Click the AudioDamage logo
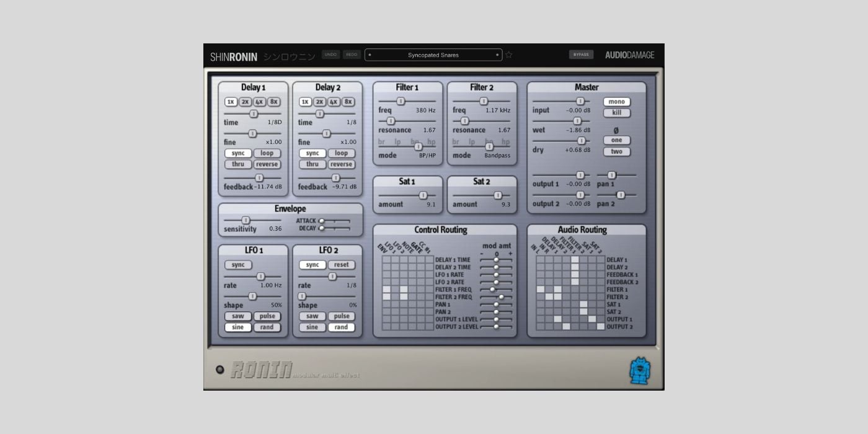Image resolution: width=868 pixels, height=434 pixels. tap(629, 55)
